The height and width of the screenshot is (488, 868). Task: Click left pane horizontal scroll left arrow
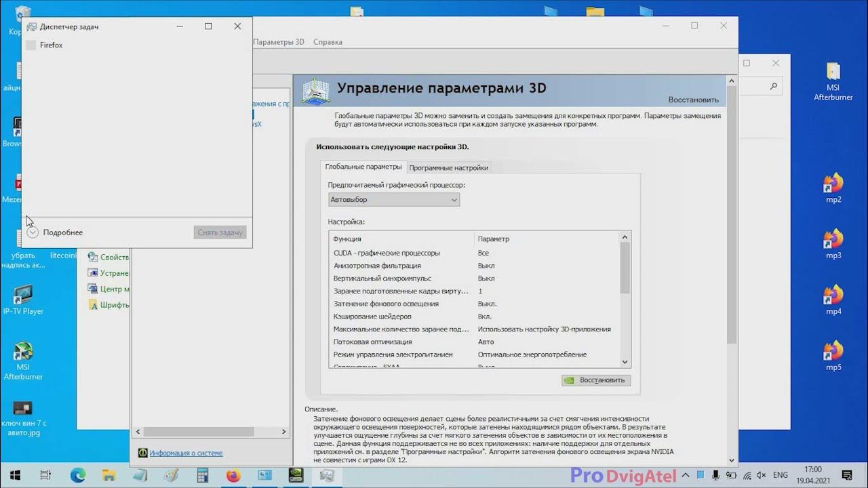[138, 432]
